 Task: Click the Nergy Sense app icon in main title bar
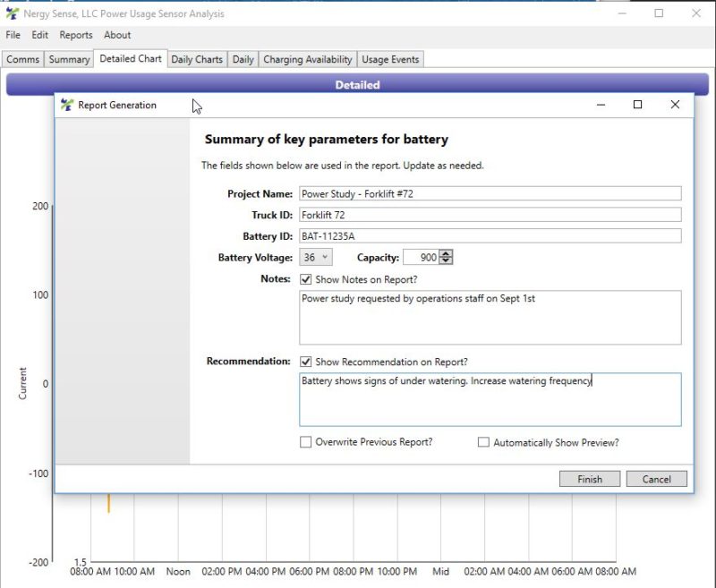point(13,13)
